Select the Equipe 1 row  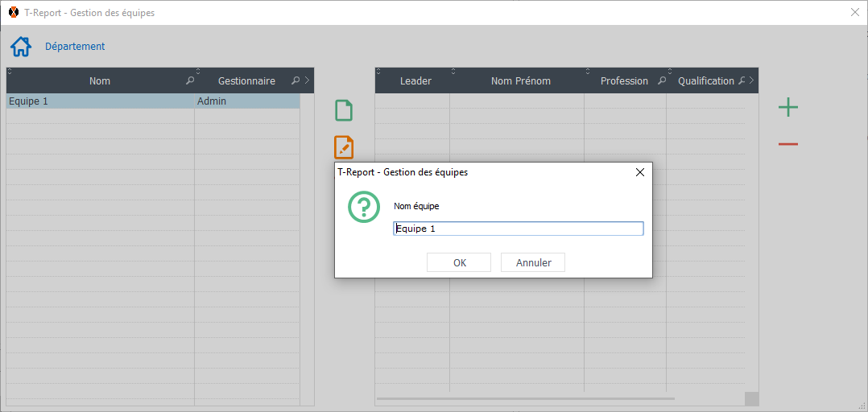[x=97, y=101]
